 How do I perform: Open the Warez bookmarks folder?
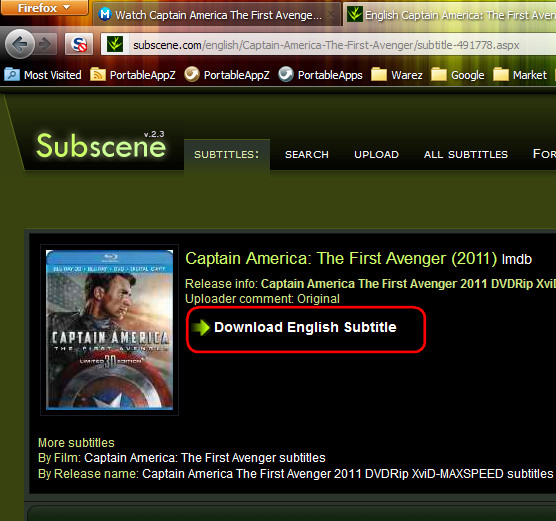point(397,75)
